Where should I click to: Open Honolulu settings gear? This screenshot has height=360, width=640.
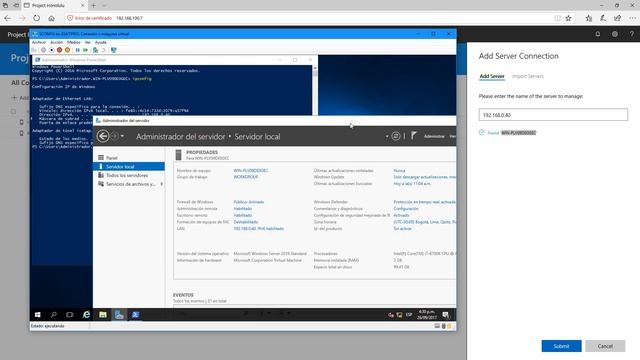click(615, 34)
